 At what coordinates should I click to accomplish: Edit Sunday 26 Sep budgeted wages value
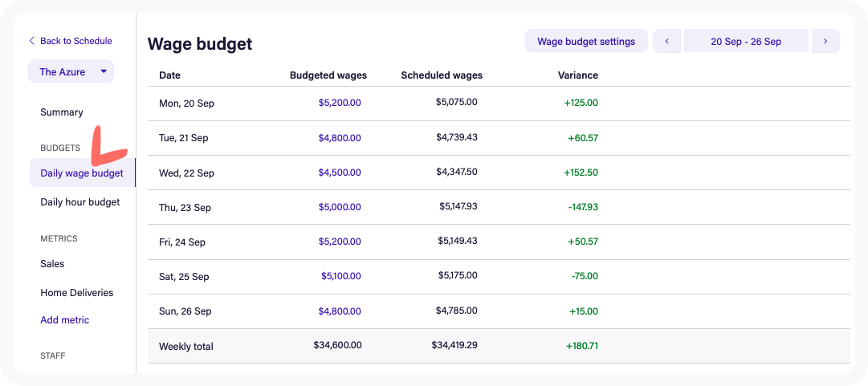click(x=340, y=311)
